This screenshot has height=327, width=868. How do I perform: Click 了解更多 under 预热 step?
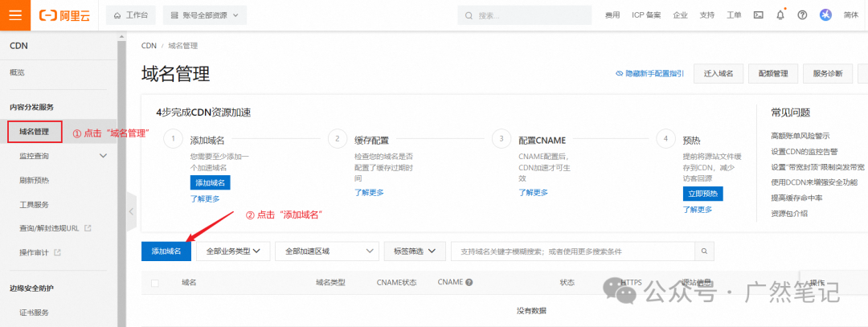[x=698, y=210]
